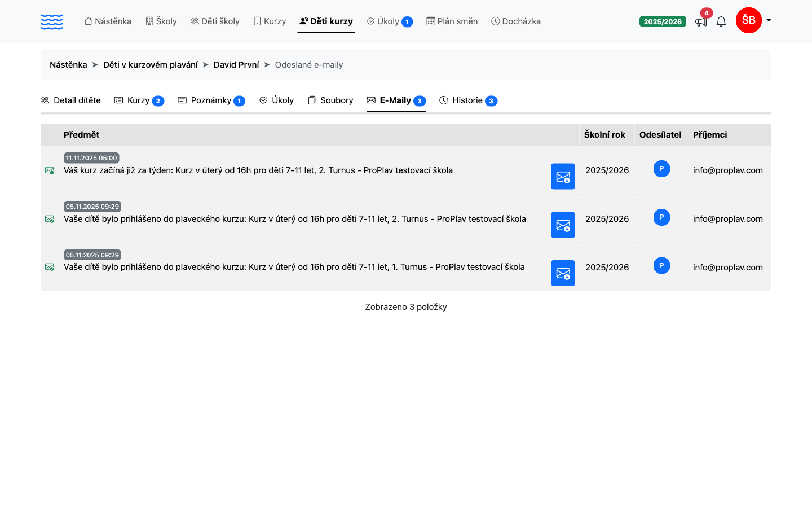Image resolution: width=812 pixels, height=508 pixels.
Task: Click Děti v kurzovém plavání breadcrumb
Action: (x=151, y=65)
